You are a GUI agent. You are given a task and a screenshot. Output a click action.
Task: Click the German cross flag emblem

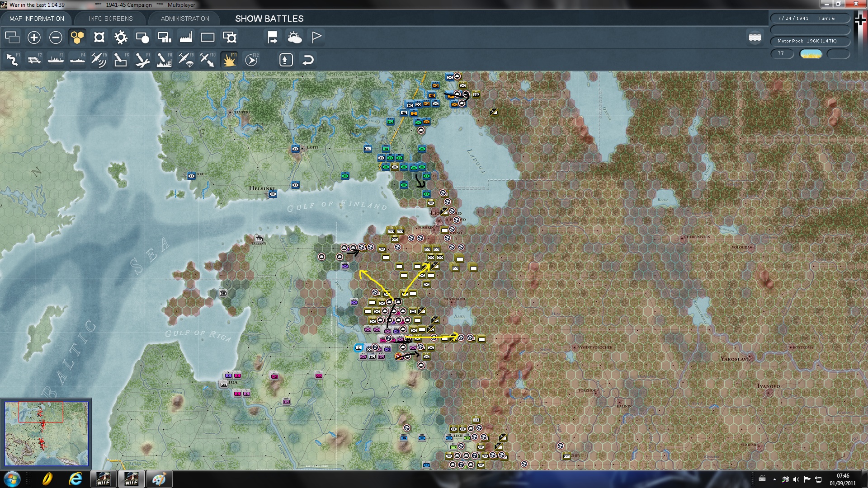860,20
